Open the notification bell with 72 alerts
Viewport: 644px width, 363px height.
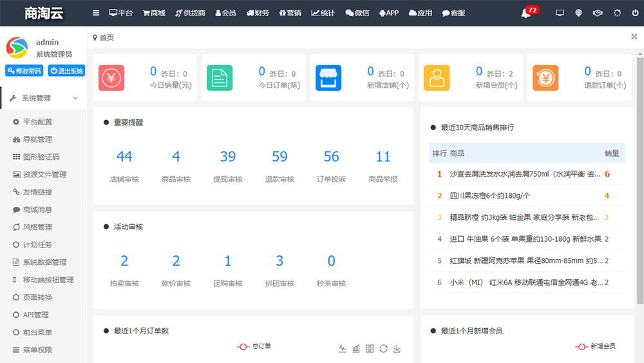click(527, 13)
